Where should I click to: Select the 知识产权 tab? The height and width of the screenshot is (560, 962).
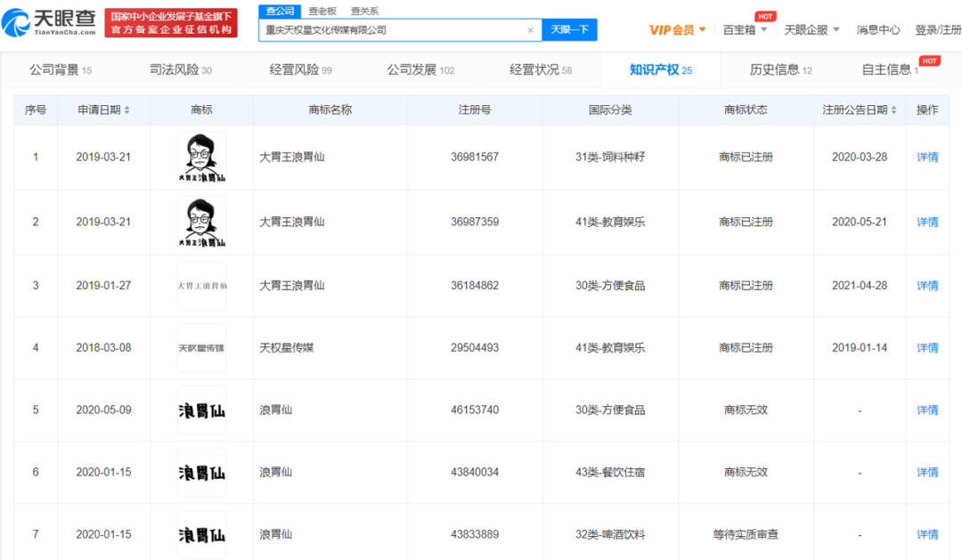tap(661, 70)
